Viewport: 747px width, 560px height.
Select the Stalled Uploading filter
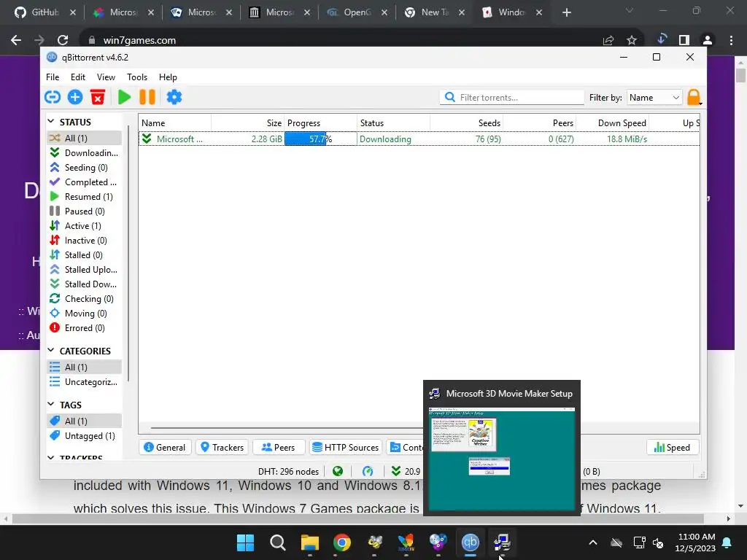tap(85, 270)
